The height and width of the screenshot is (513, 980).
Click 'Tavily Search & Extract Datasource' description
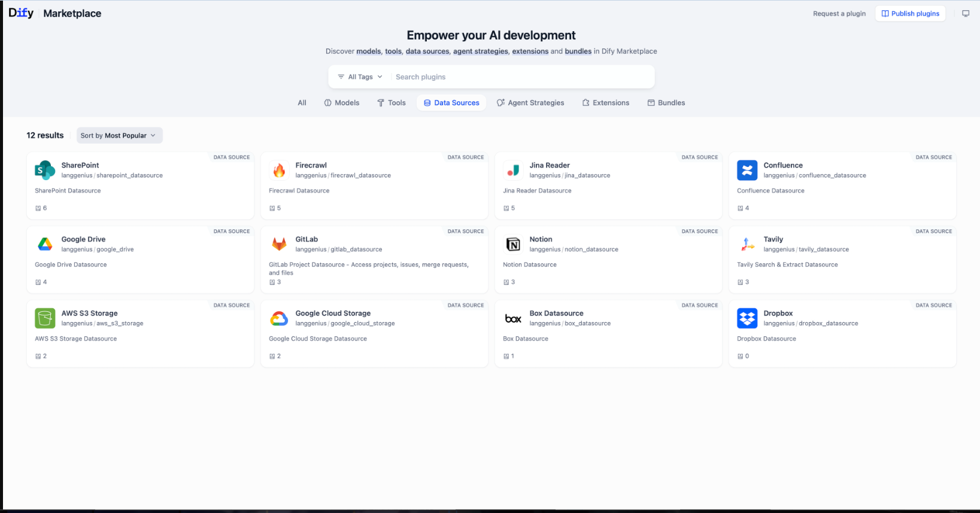point(787,265)
